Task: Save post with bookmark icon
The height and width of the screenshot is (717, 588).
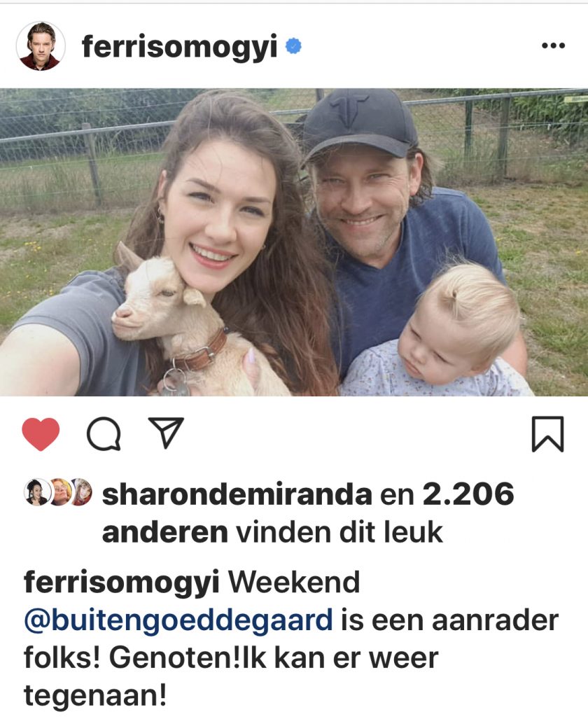Action: [548, 434]
